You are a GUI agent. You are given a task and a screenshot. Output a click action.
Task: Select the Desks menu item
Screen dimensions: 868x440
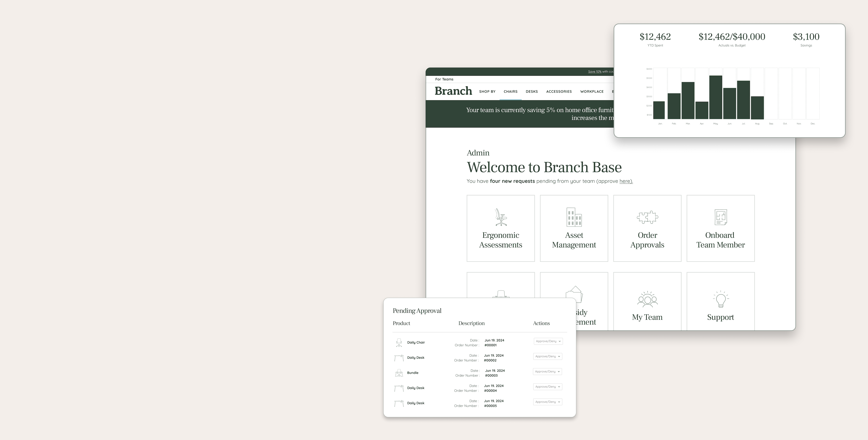531,92
